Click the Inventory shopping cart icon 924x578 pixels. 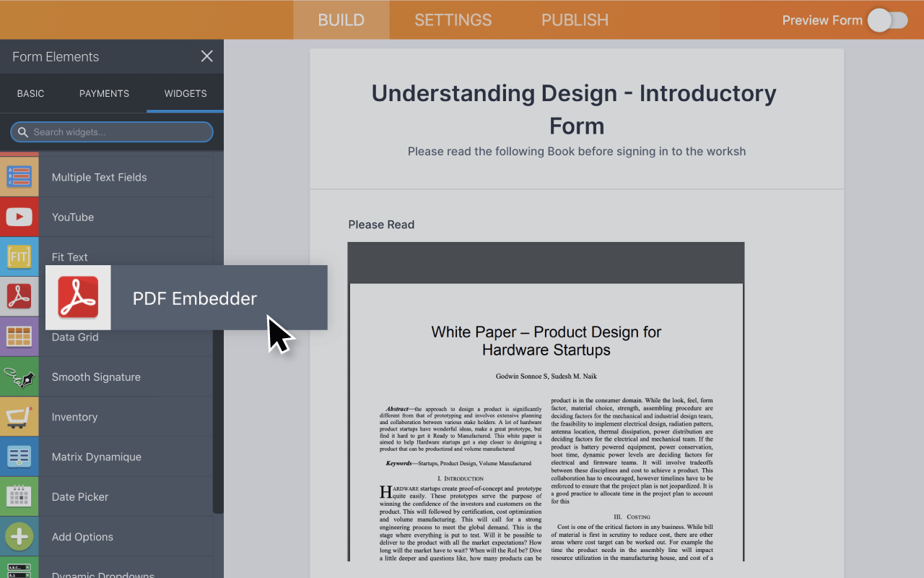pos(19,417)
